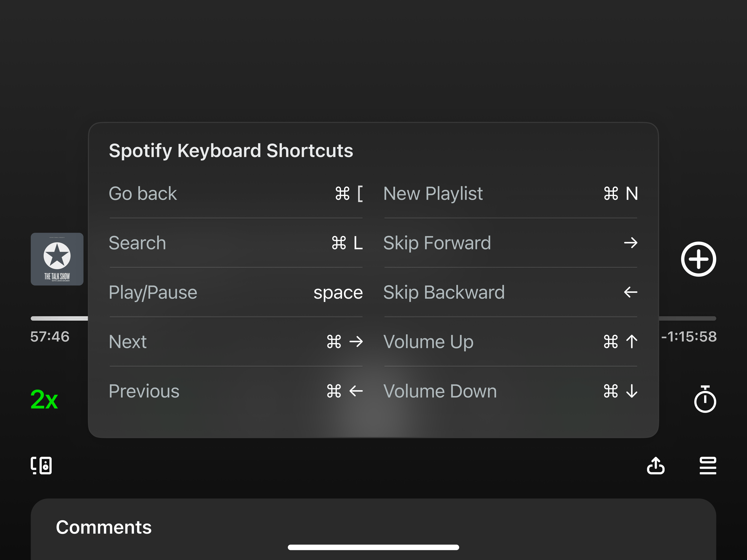Click the Skip Forward shortcut row
The width and height of the screenshot is (747, 560).
511,243
